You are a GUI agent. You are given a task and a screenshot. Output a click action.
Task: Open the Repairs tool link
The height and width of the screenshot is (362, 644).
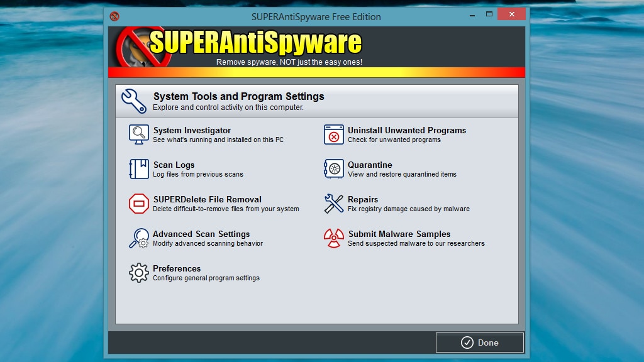[363, 199]
